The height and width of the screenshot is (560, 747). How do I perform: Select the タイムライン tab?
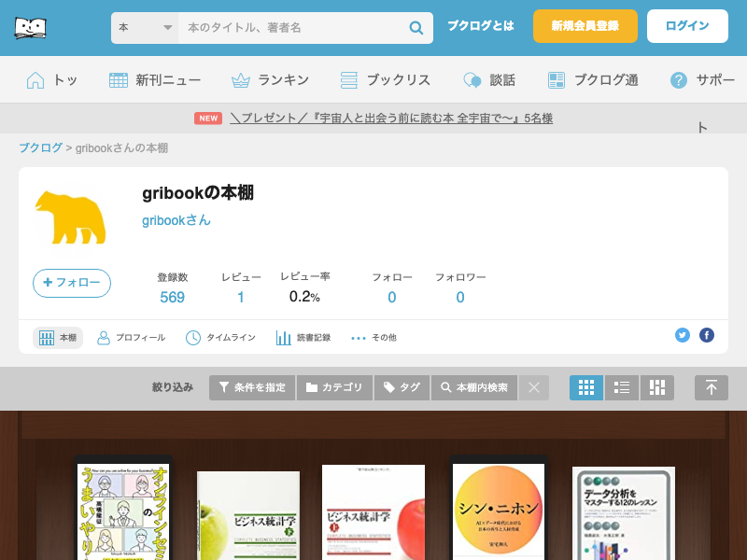click(x=220, y=338)
